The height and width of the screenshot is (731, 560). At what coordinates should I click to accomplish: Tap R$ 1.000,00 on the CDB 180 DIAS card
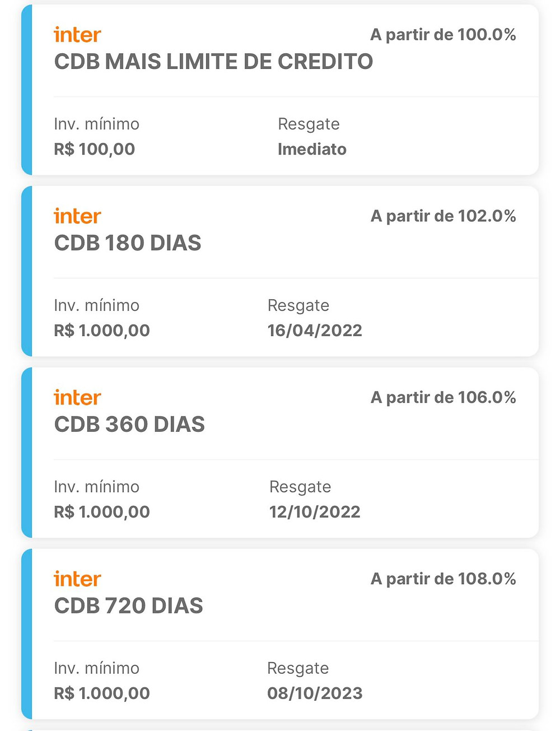tap(102, 330)
